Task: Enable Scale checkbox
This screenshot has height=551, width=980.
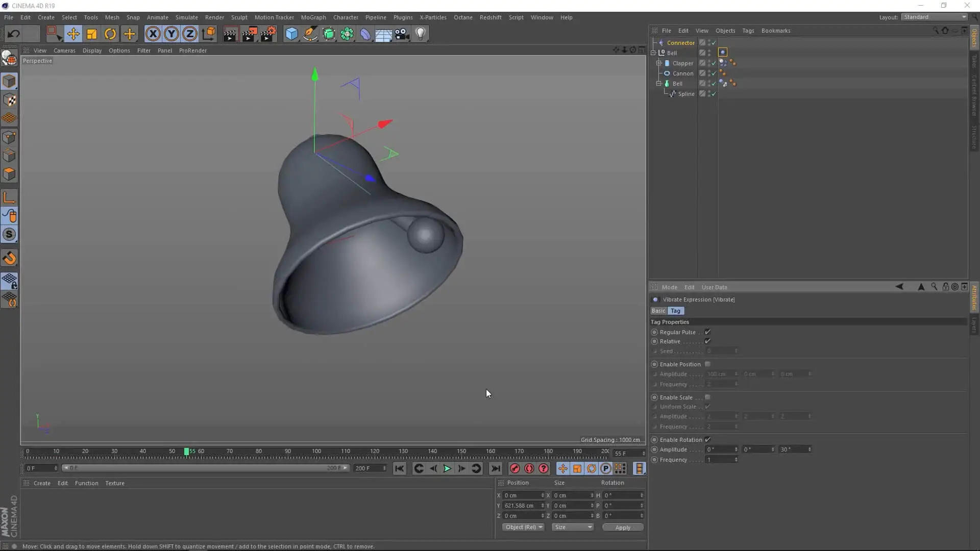Action: pyautogui.click(x=707, y=397)
